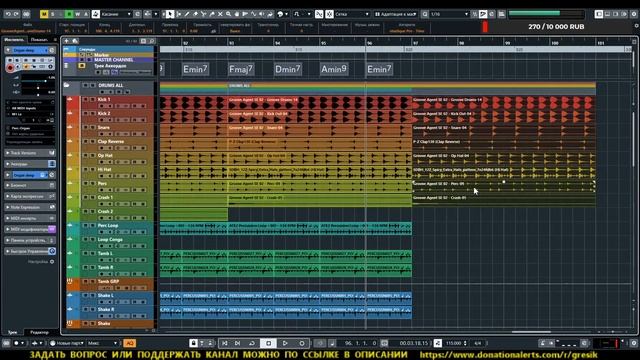This screenshot has height=360, width=640.
Task: Click the tempo value 115.000
Action: (x=453, y=343)
